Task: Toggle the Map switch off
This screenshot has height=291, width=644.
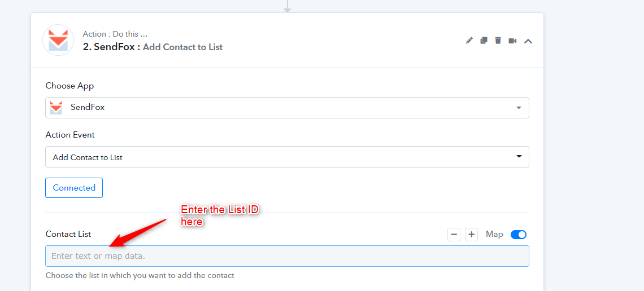Action: [x=519, y=235]
